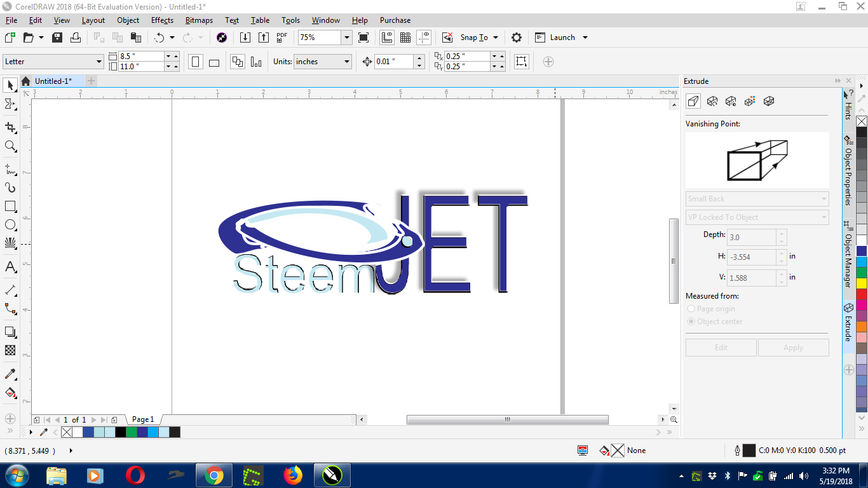868x488 pixels.
Task: Open Extrude rotation settings icon
Action: point(712,101)
